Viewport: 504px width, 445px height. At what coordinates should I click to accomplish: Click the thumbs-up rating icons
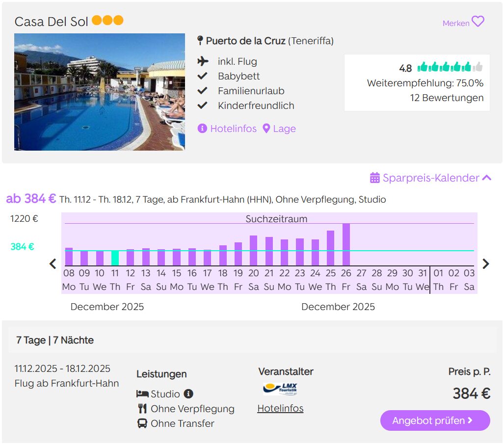point(450,67)
